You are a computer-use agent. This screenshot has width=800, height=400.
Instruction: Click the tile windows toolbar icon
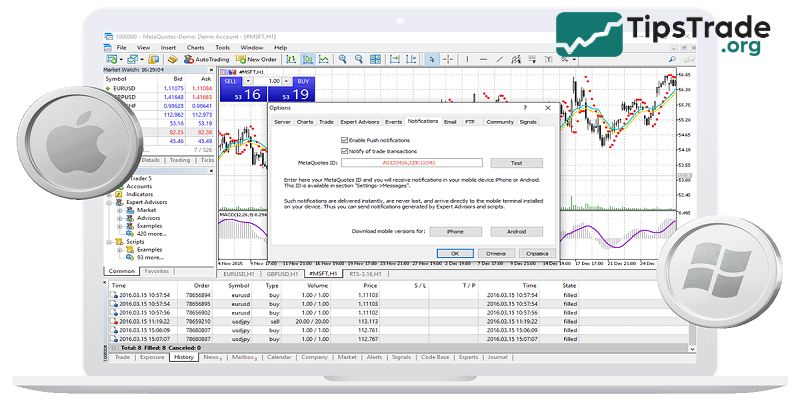pos(376,59)
